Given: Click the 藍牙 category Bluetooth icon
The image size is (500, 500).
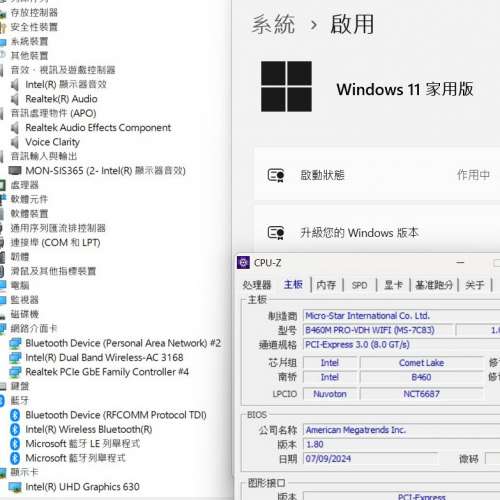Looking at the screenshot, I should pyautogui.click(x=2, y=401).
